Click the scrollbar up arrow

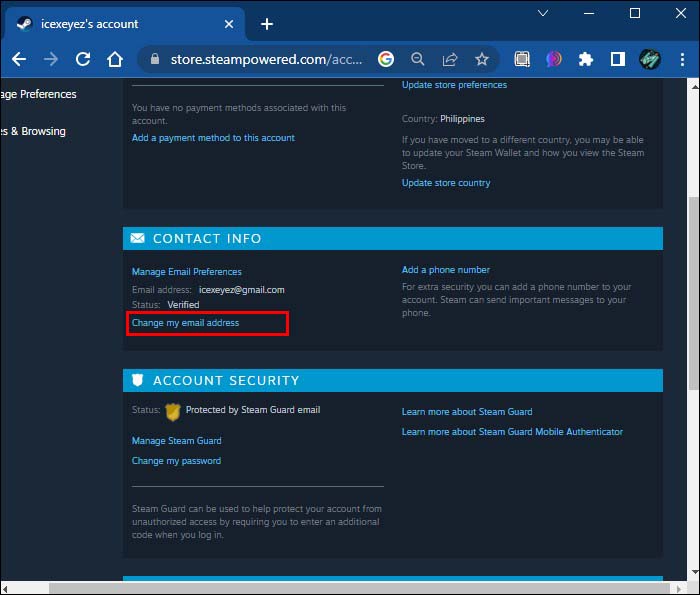click(x=694, y=87)
